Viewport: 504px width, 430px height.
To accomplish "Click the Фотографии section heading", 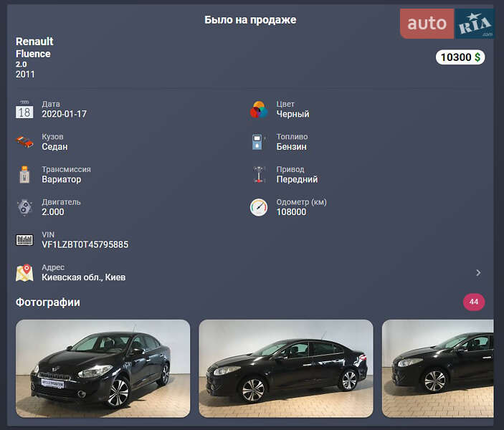I will click(48, 302).
